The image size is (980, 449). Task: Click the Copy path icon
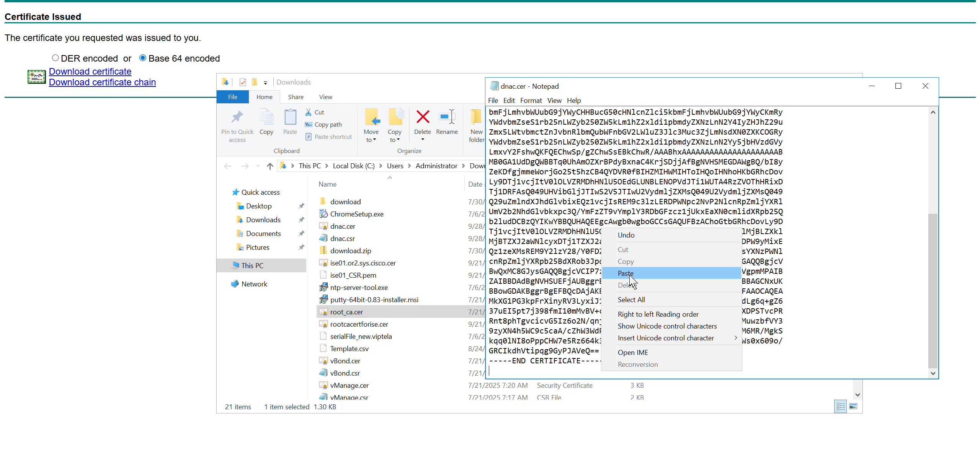coord(308,124)
